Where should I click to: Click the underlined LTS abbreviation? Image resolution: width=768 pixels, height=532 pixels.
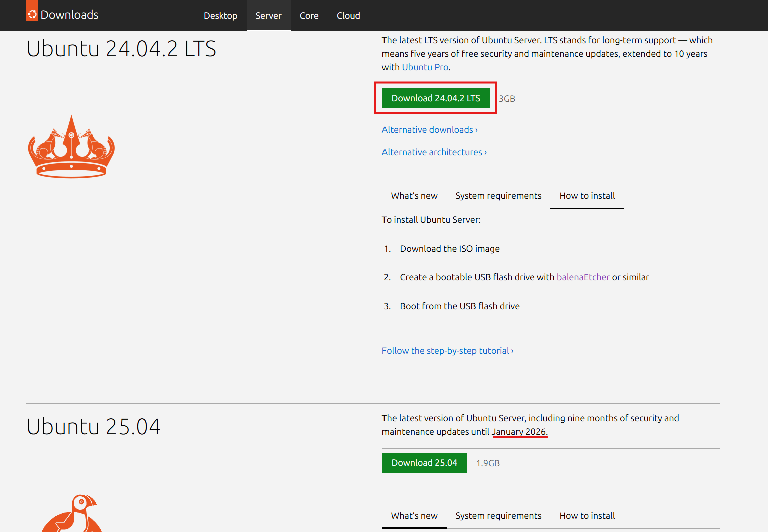pos(431,40)
